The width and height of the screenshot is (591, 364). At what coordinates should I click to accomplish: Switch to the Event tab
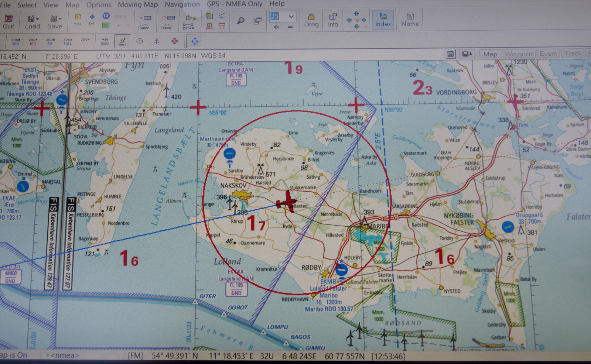coord(548,54)
